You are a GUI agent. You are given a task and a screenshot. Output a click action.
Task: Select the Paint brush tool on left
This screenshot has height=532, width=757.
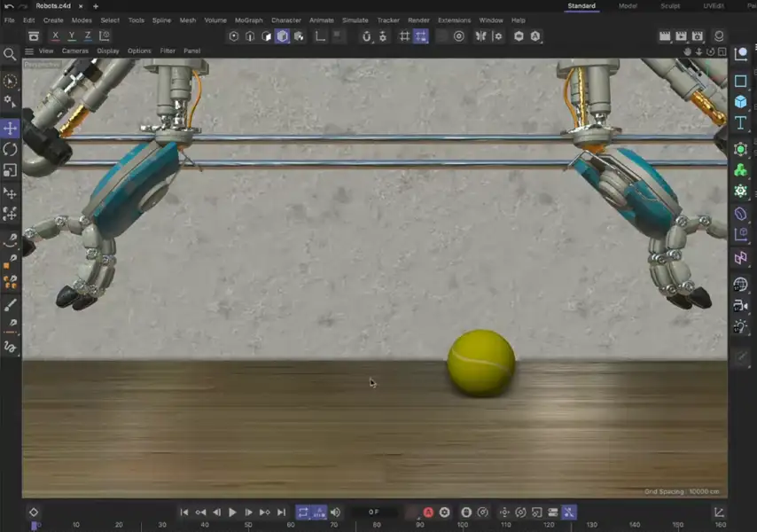pos(10,305)
